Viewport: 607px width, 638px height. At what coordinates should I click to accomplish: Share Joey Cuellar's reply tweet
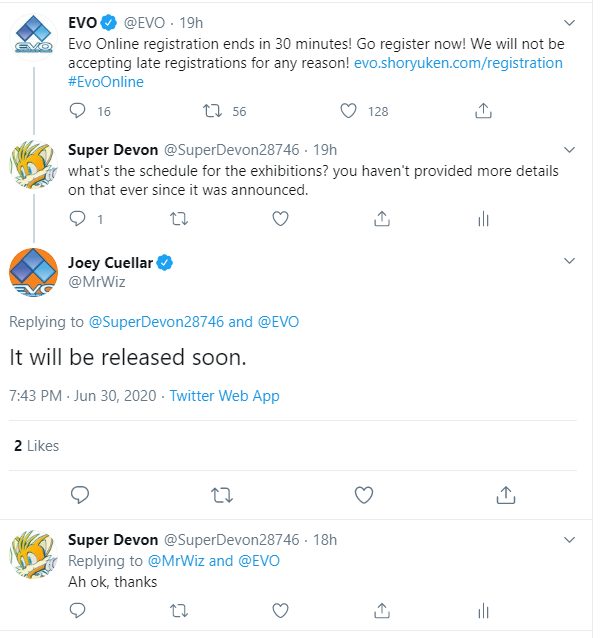pyautogui.click(x=506, y=495)
